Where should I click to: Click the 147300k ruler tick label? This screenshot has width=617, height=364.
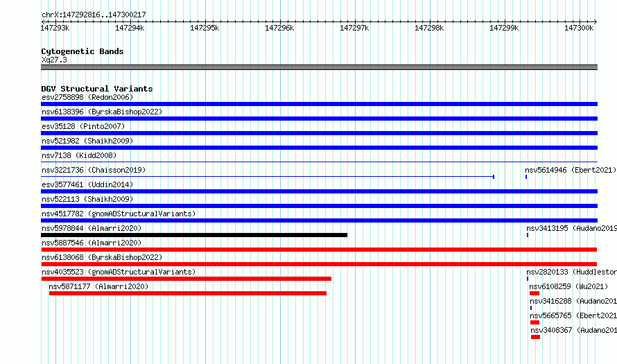(x=579, y=28)
